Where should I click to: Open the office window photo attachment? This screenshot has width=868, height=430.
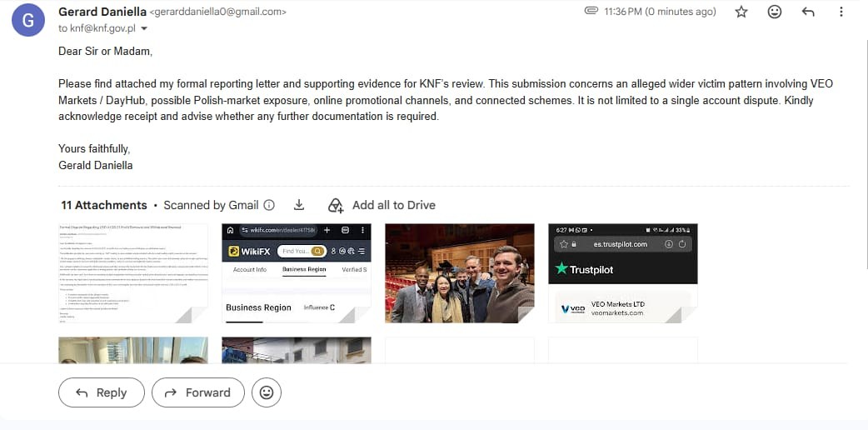(x=132, y=350)
